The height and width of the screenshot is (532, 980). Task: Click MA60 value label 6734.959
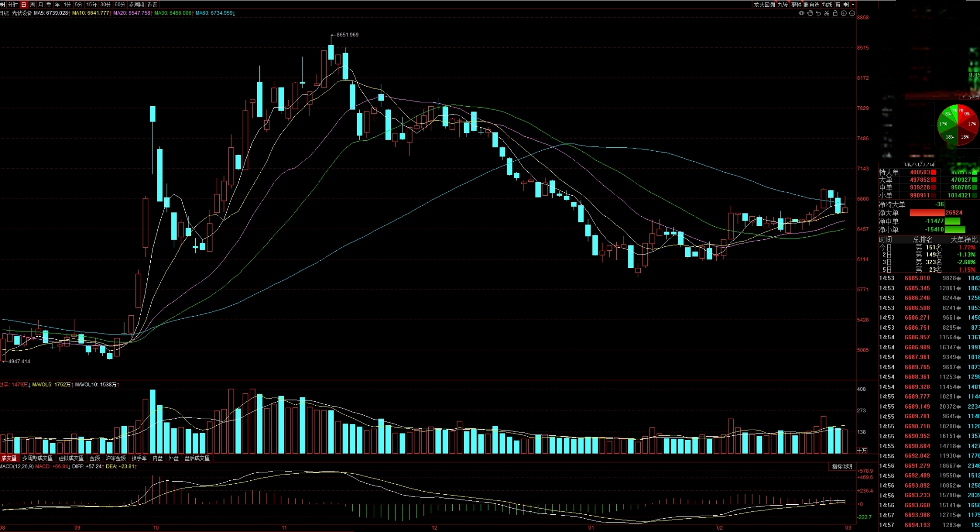[215, 13]
